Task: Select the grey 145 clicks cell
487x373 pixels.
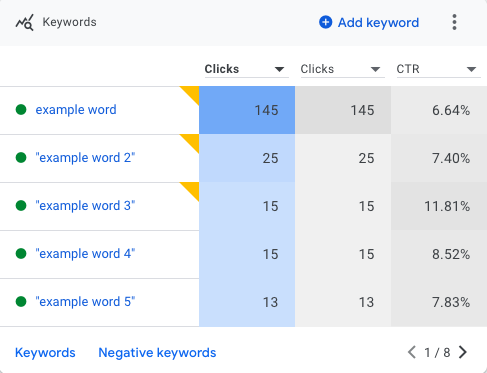Action: click(x=343, y=110)
